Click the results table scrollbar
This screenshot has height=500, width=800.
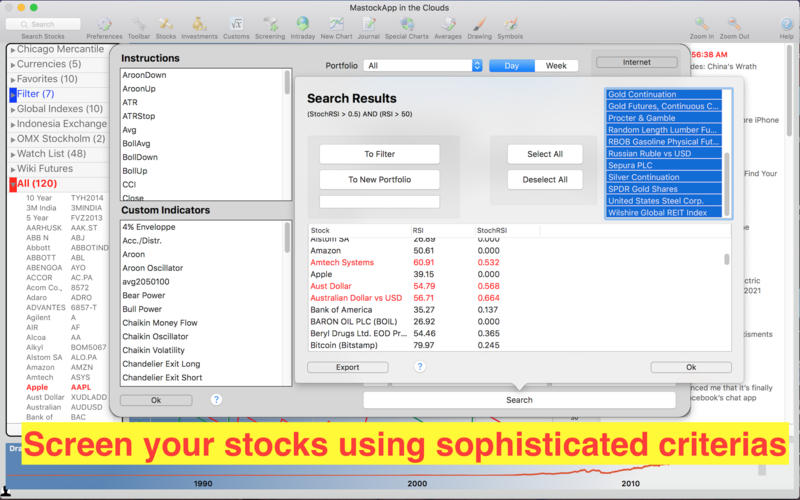click(727, 260)
